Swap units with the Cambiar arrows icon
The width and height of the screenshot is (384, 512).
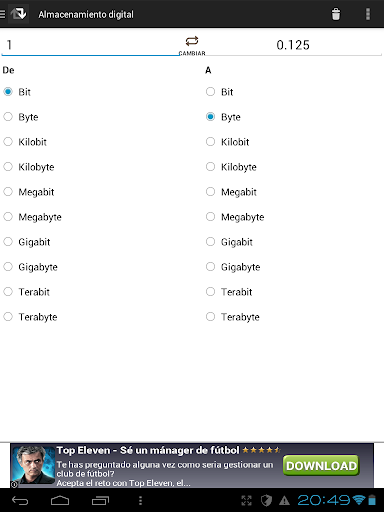click(x=192, y=41)
